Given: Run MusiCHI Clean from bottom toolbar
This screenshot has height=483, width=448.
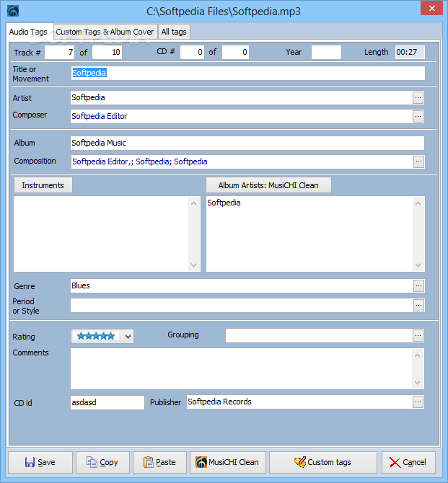Looking at the screenshot, I should pyautogui.click(x=228, y=462).
